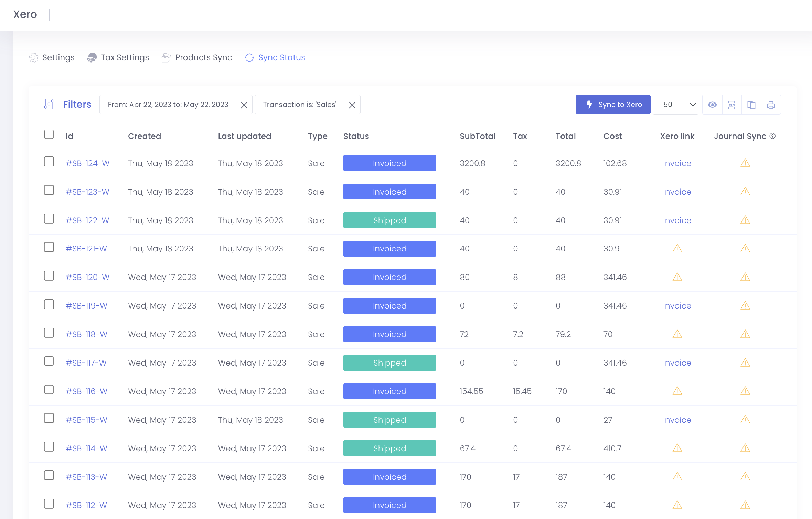Click Xero link warning for #SB-112-W
The width and height of the screenshot is (812, 519).
pos(677,505)
